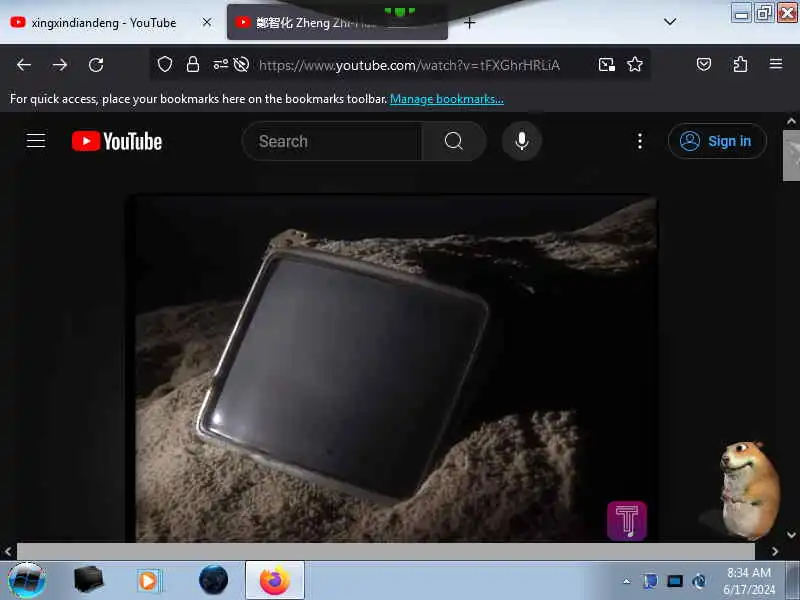Open YouTube settings three-dot menu
The height and width of the screenshot is (600, 800).
tap(640, 141)
